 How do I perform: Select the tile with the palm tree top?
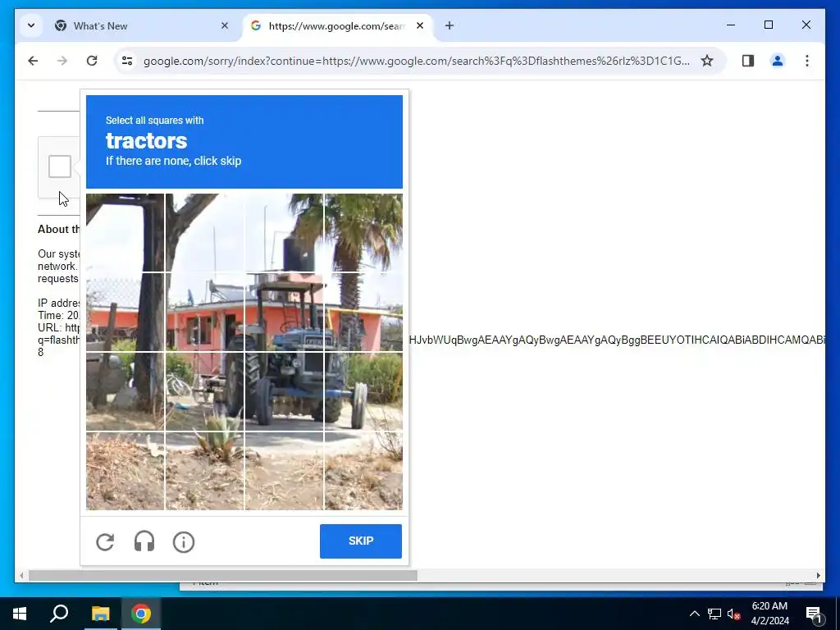coord(363,233)
